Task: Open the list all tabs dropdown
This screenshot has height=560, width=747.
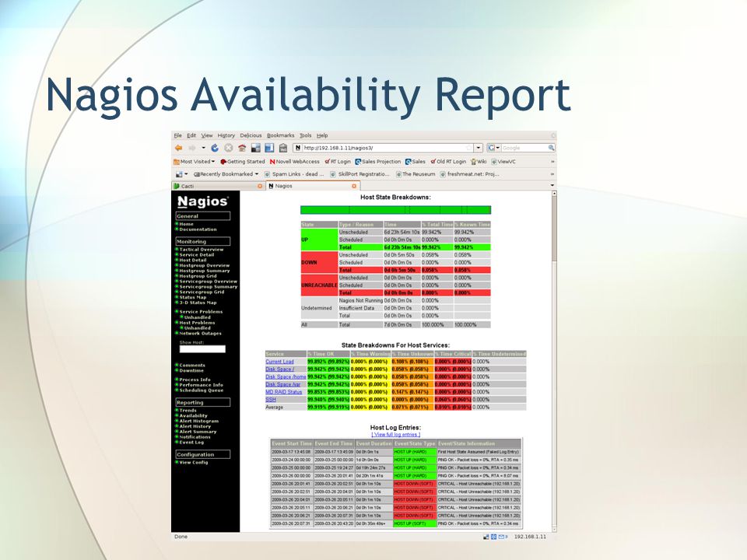Action: [x=552, y=186]
